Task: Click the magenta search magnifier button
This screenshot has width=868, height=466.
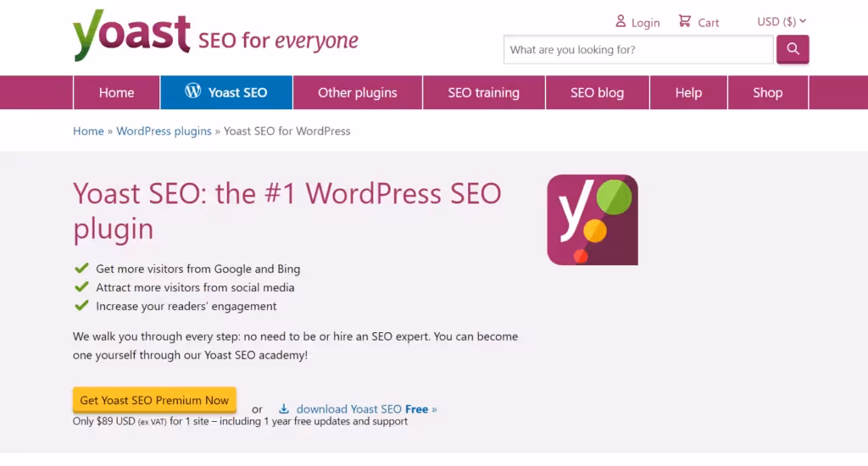Action: click(793, 49)
